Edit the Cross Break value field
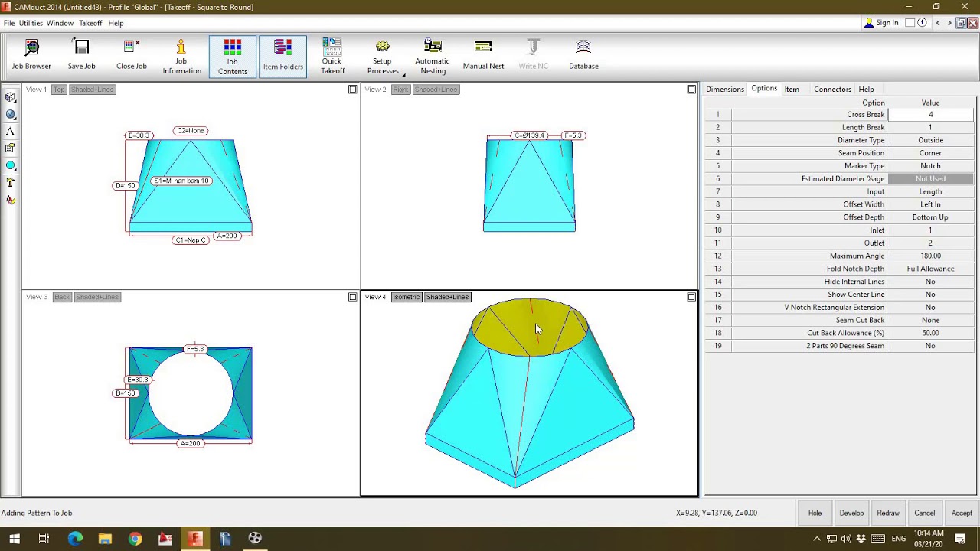980x551 pixels. 930,115
